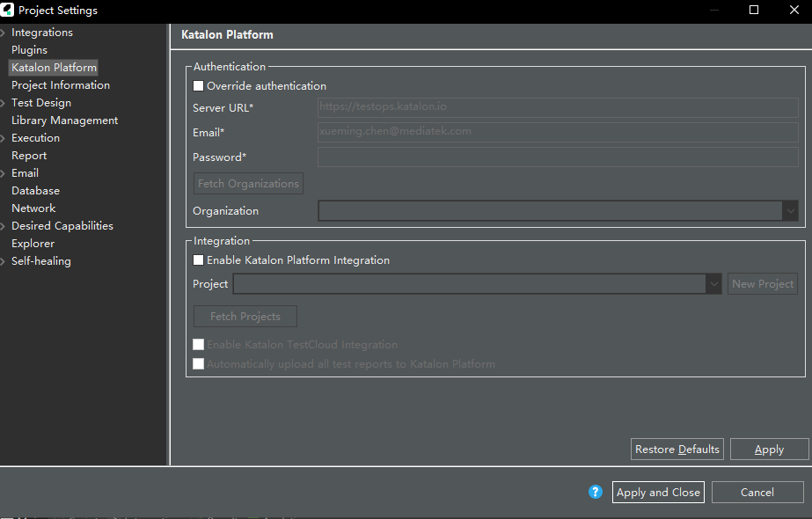Screen dimensions: 812x519
Task: Click the Fetch Projects button
Action: 245,316
